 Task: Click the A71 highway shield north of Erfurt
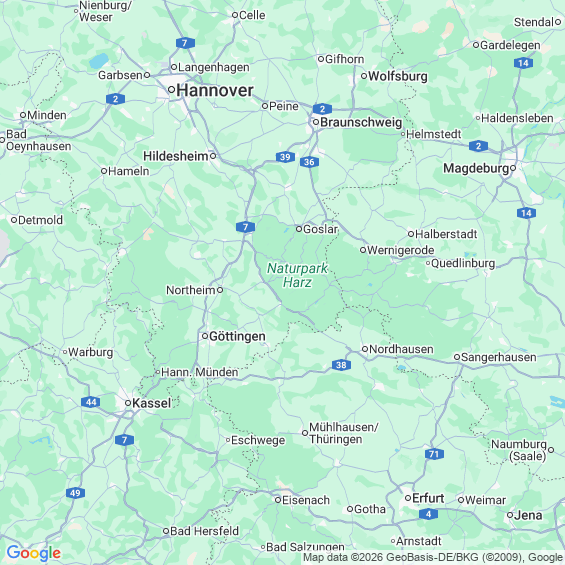click(434, 454)
